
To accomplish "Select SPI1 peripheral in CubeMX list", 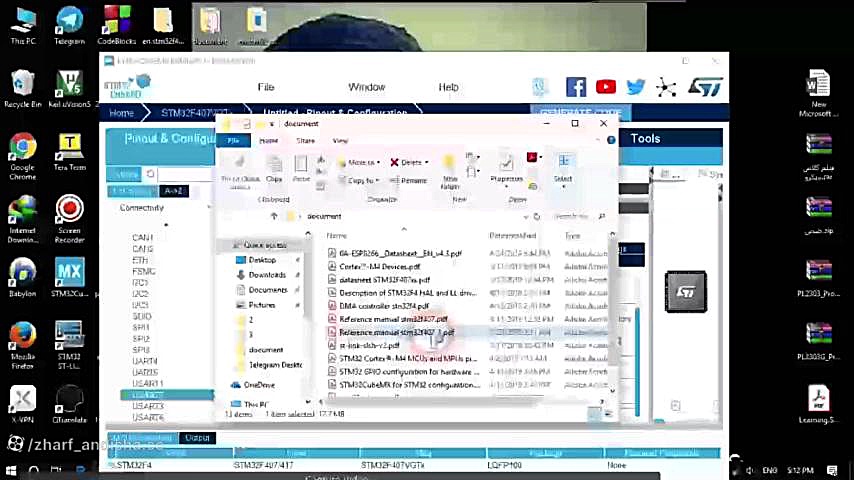I will 141,327.
